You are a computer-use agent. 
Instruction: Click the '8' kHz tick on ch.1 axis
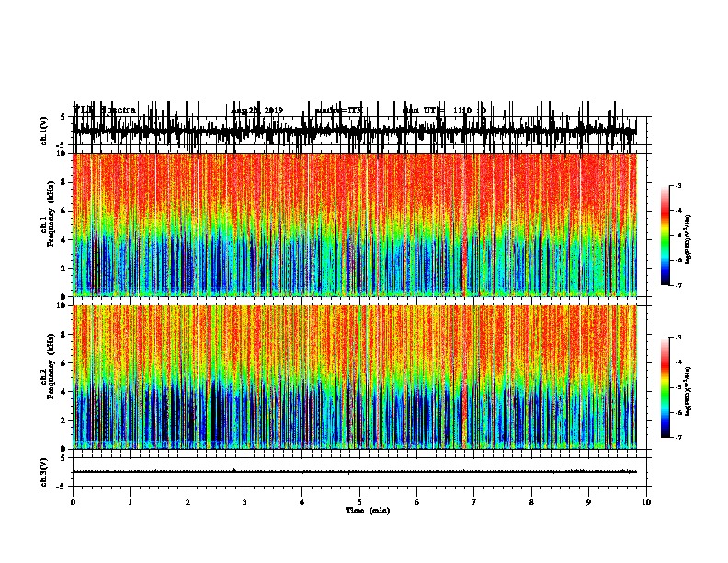[x=63, y=182]
